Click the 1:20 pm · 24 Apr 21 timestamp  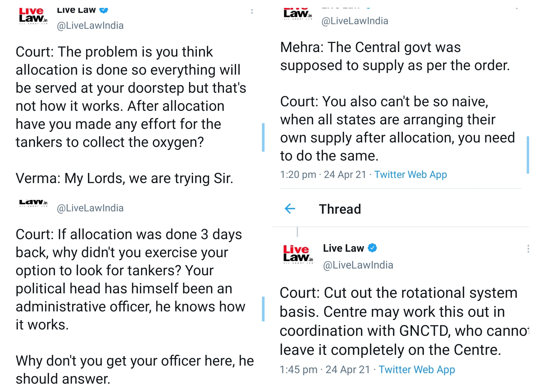pos(323,175)
